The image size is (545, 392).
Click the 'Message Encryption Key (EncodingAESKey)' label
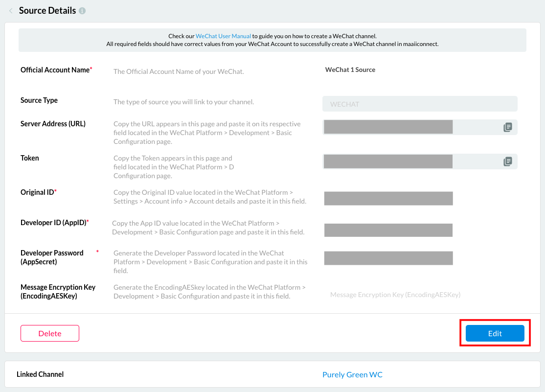[x=58, y=292]
